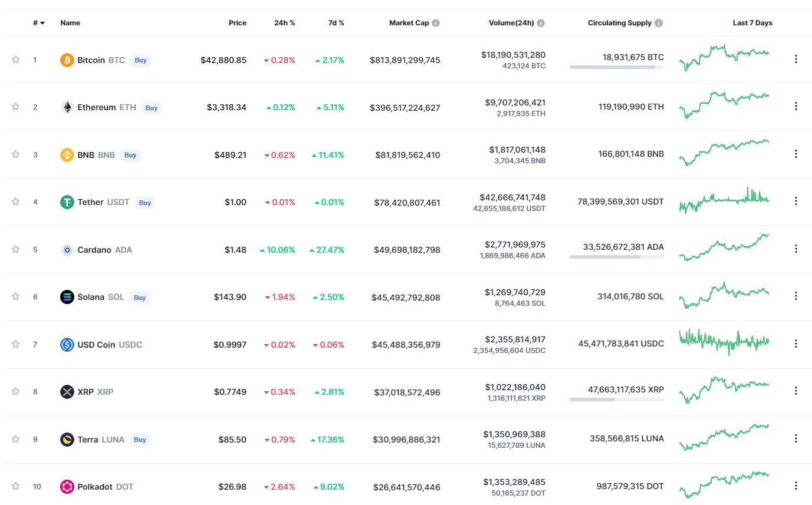Viewport: 812px width, 505px height.
Task: Open the three-dot menu for Cardano
Action: (x=796, y=249)
